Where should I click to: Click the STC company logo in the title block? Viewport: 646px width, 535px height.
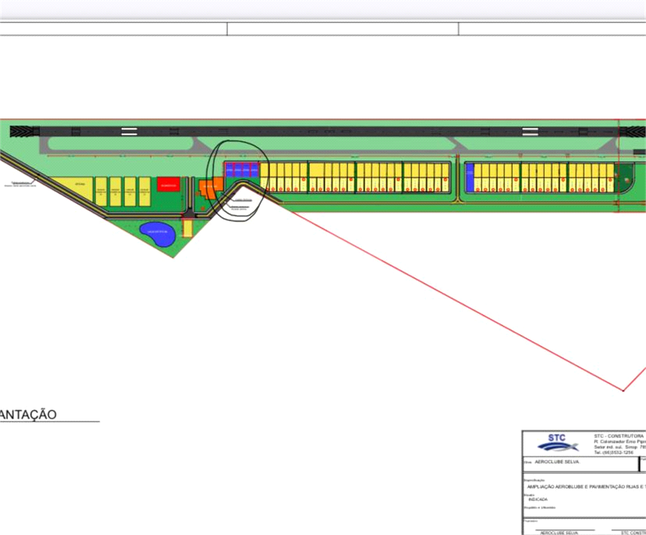[558, 443]
